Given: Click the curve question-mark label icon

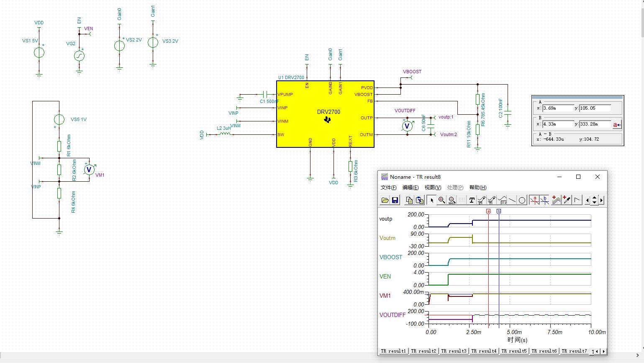Looking at the screenshot, I should coord(492,200).
